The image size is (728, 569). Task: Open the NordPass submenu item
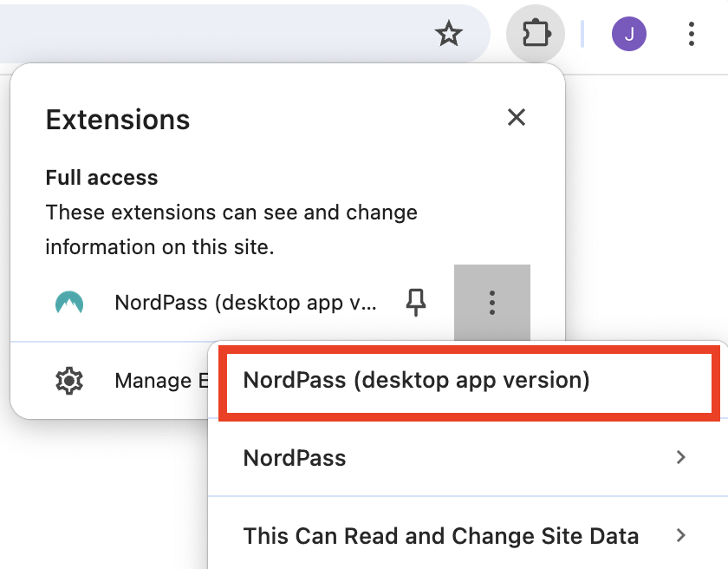[295, 458]
